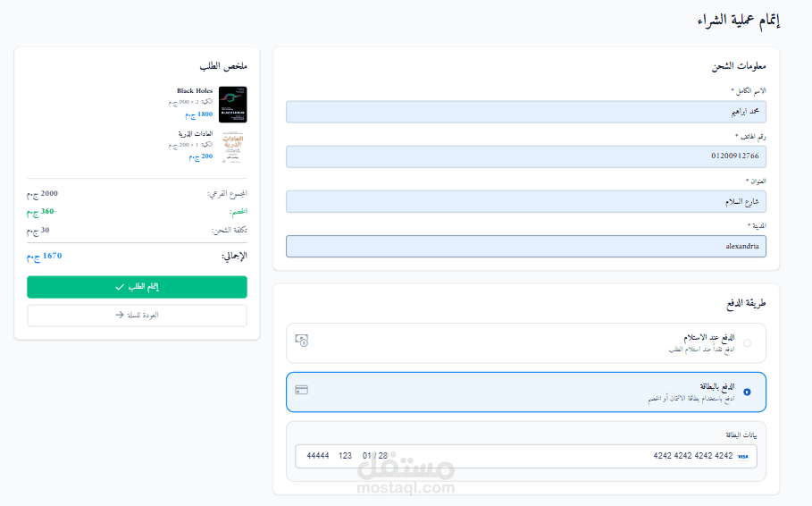Click the green complete order button
The height and width of the screenshot is (506, 812).
pyautogui.click(x=137, y=287)
